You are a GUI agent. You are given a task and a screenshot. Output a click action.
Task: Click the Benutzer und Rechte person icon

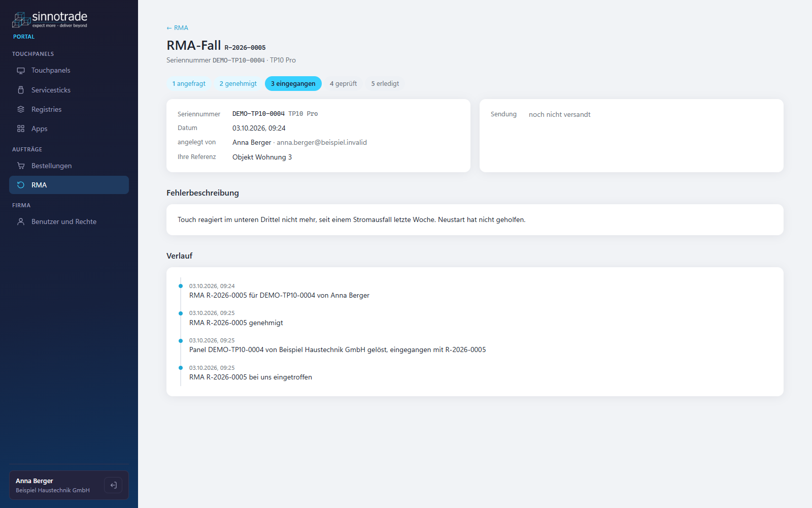tap(21, 221)
